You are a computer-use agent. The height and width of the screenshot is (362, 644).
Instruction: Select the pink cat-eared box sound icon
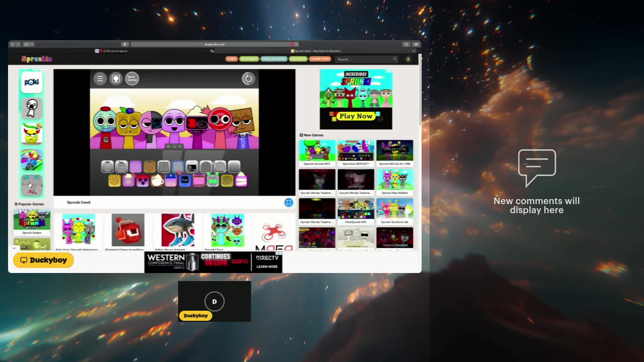click(x=199, y=180)
